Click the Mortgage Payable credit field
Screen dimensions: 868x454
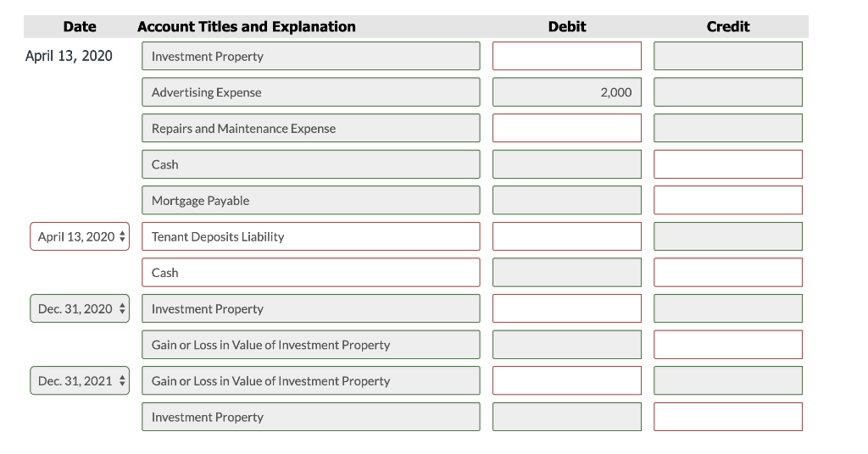pos(728,200)
